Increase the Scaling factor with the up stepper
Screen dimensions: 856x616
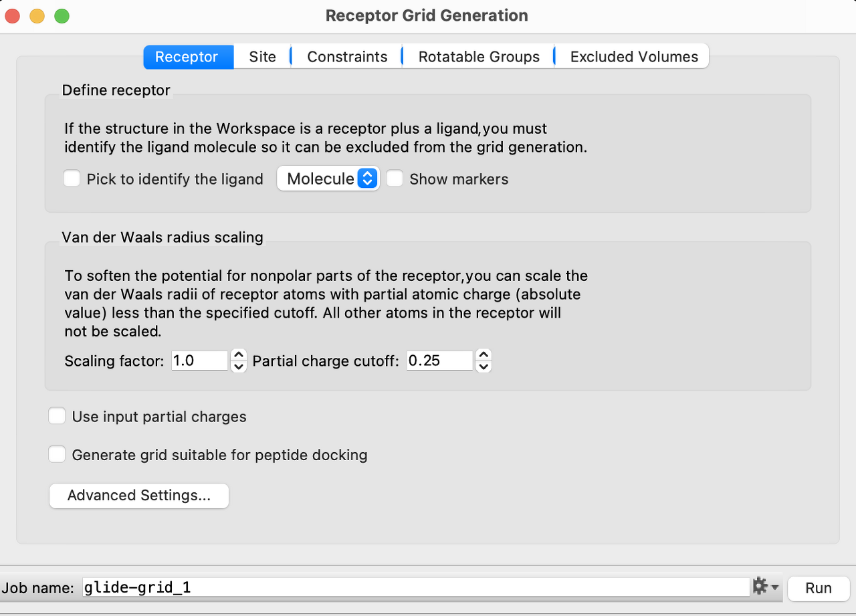click(x=239, y=355)
